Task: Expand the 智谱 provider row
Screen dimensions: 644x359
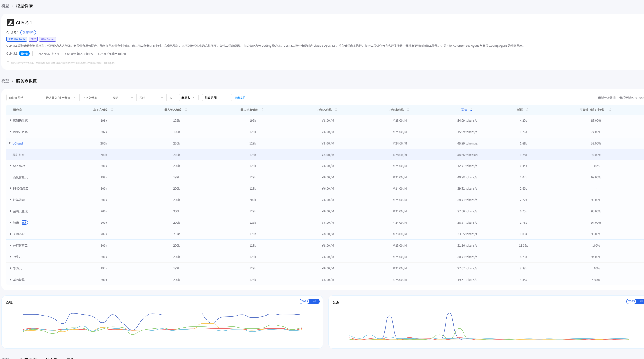Action: (x=11, y=223)
